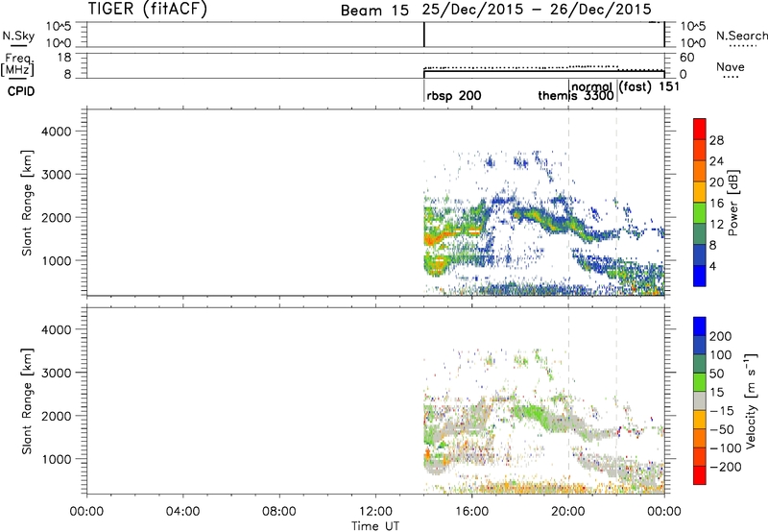Pick the blue top segment of Velocity colorbar
768x532 pixels.
coord(700,326)
